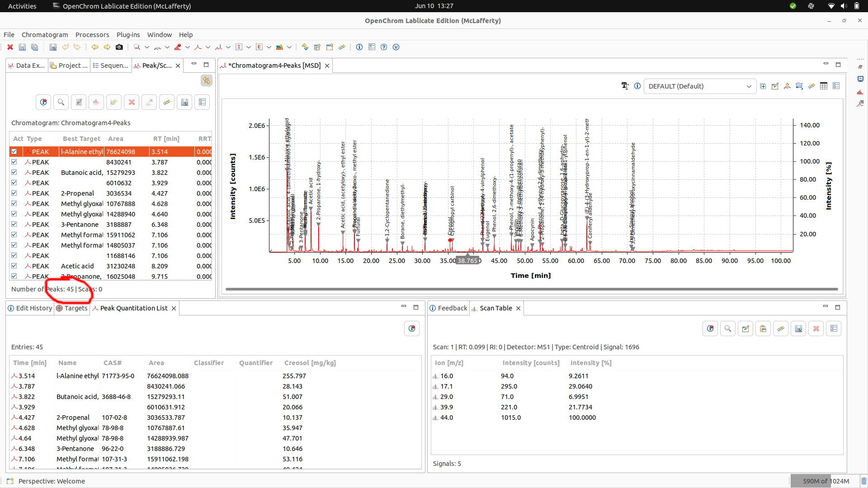The height and width of the screenshot is (488, 868).
Task: Open the date and time Jun 10 13:27
Action: click(434, 6)
